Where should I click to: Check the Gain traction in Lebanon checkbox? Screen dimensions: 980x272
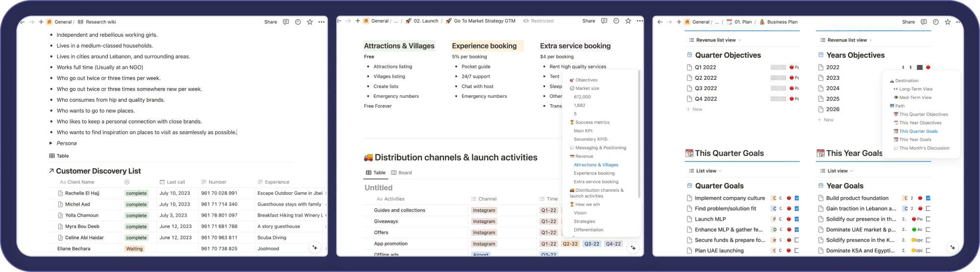(x=928, y=209)
